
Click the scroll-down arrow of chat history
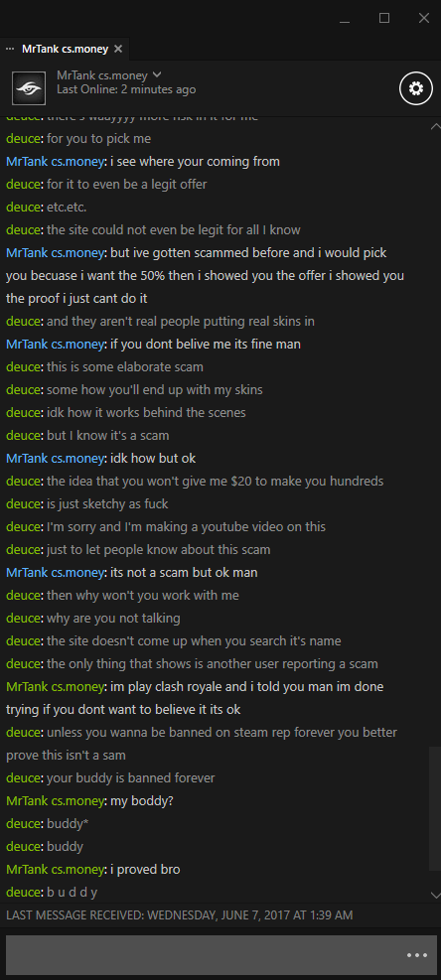[x=435, y=895]
